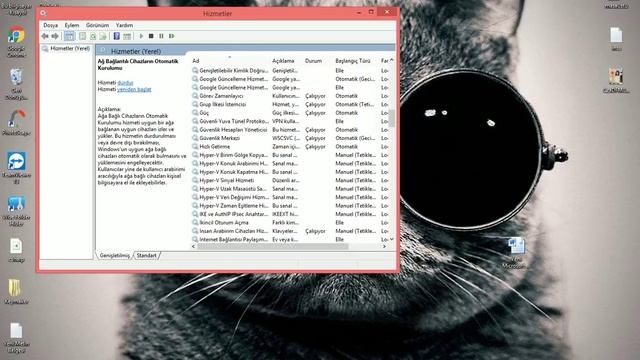Click the vertical scrollbar thumb in services list

coord(392,118)
